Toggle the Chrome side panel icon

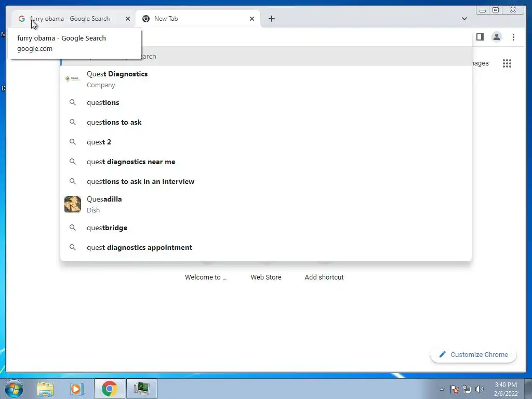(480, 37)
